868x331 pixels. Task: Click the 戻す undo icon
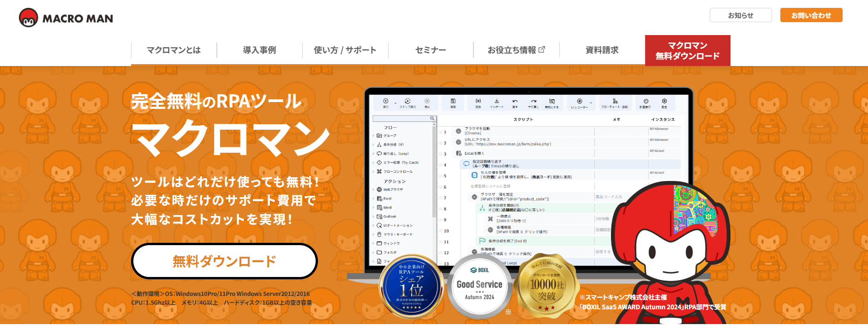pyautogui.click(x=515, y=101)
